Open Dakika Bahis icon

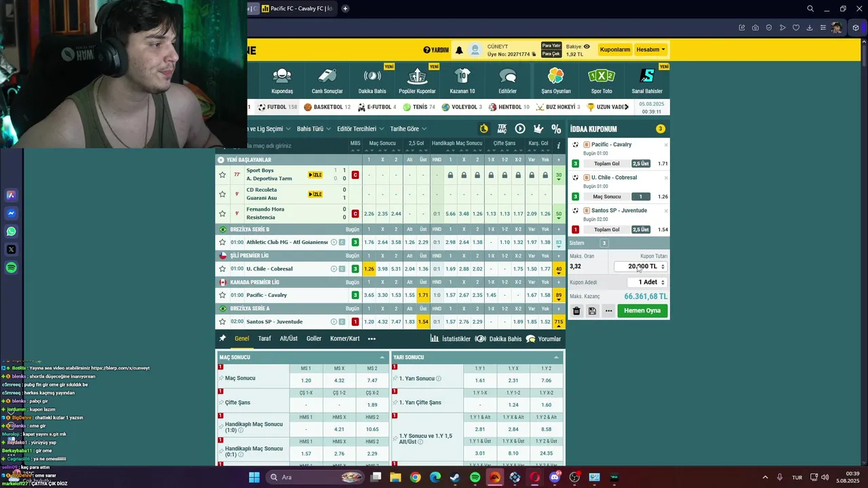(x=372, y=76)
